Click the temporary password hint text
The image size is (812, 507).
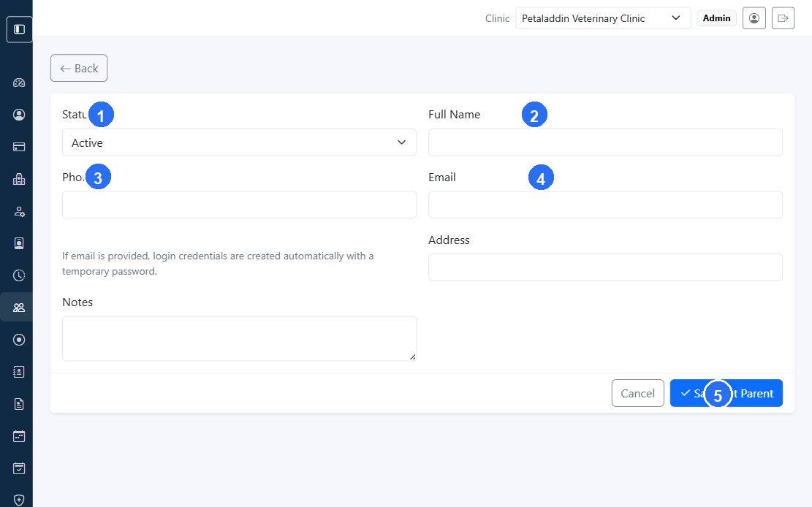218,264
